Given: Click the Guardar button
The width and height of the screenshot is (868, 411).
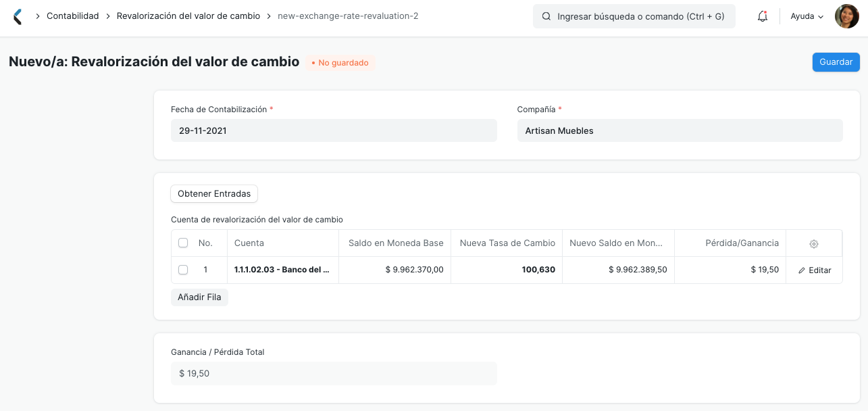Looking at the screenshot, I should (x=836, y=62).
